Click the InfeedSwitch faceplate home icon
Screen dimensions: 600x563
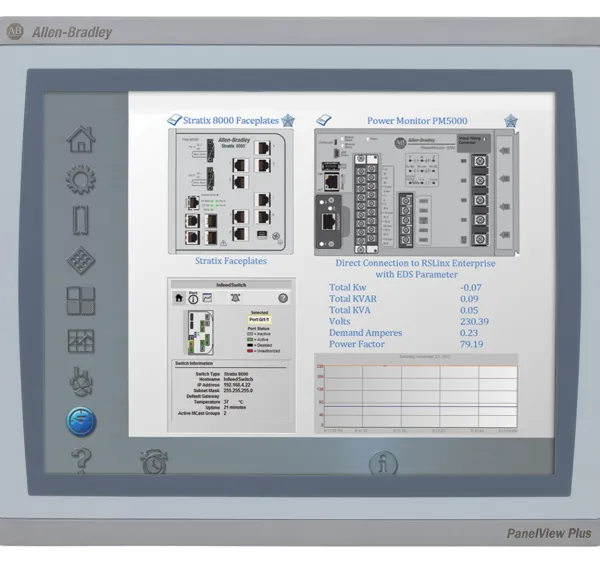coord(179,298)
